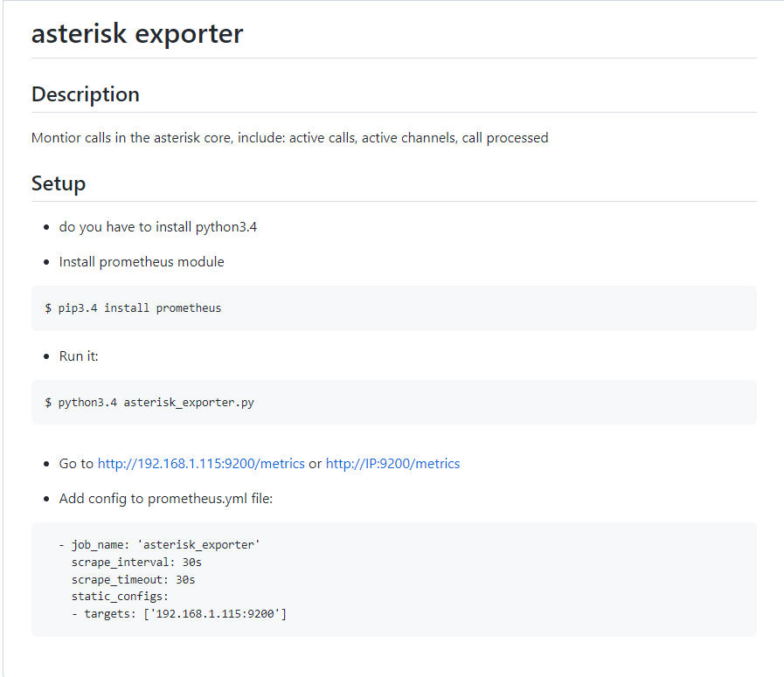Image resolution: width=784 pixels, height=677 pixels.
Task: Click the 'scrape_timeout: 30s' config line
Action: (x=134, y=579)
